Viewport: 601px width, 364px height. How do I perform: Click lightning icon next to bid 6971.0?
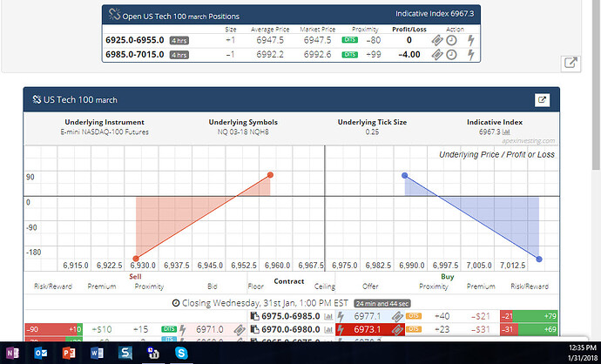tap(183, 329)
